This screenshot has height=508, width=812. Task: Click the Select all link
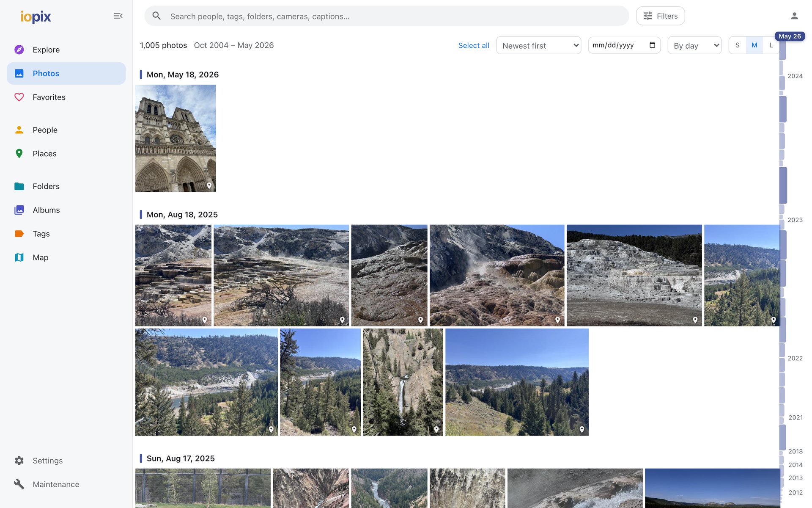pyautogui.click(x=474, y=45)
